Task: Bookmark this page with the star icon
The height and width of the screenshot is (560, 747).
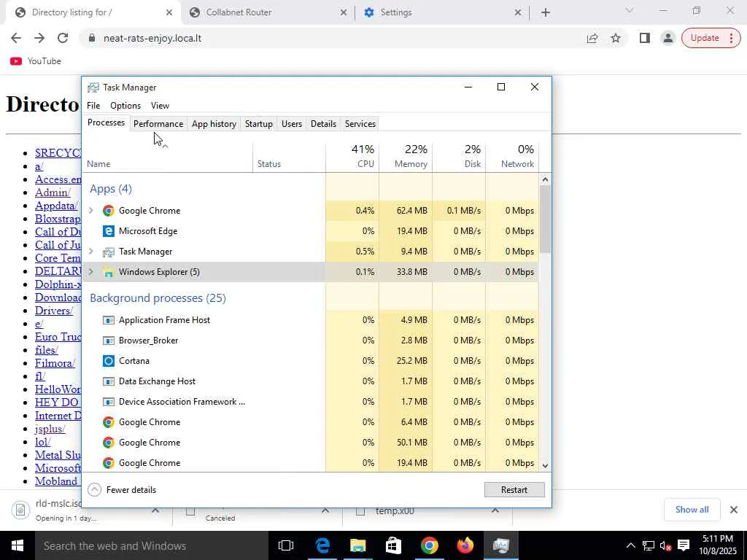Action: point(616,38)
